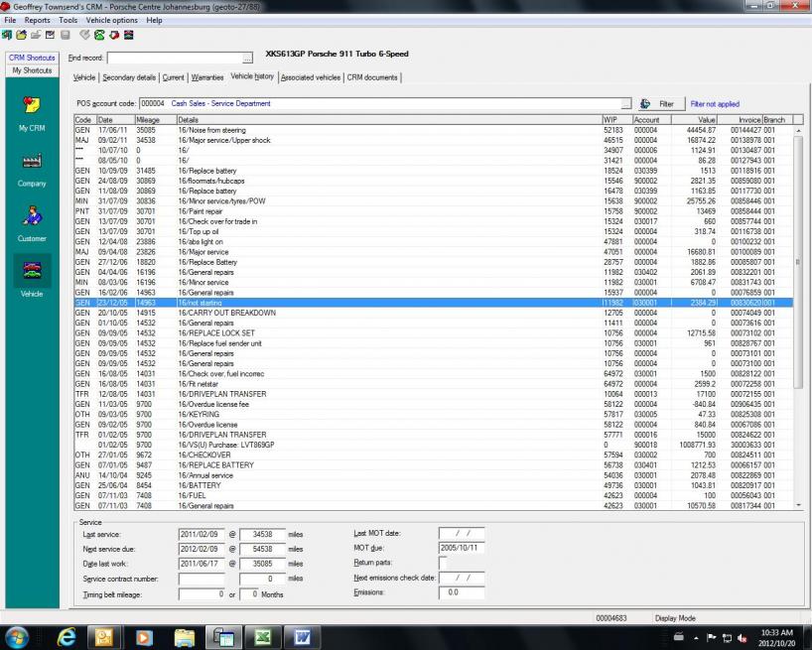This screenshot has height=650, width=812.
Task: Open Excel from the Windows taskbar
Action: click(x=262, y=635)
